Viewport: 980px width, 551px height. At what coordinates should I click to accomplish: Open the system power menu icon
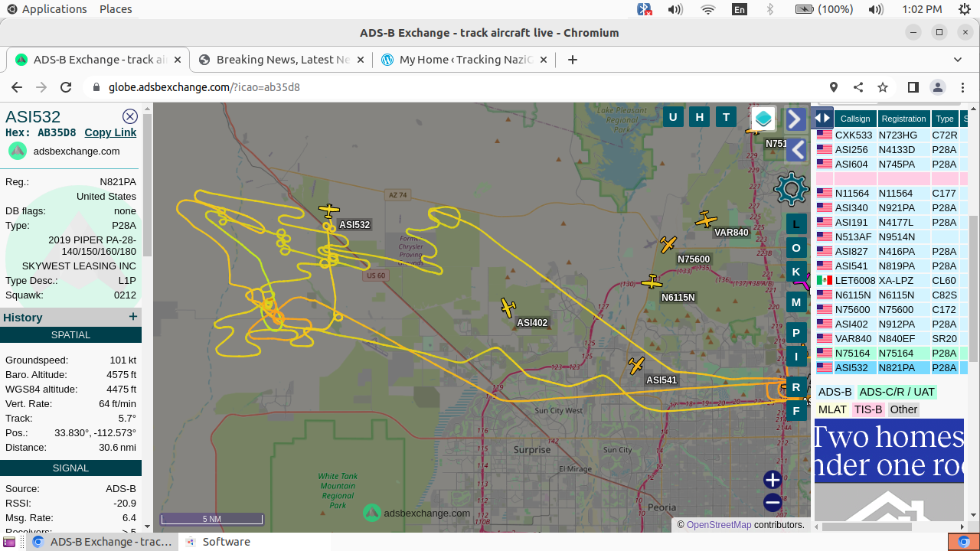(x=965, y=9)
